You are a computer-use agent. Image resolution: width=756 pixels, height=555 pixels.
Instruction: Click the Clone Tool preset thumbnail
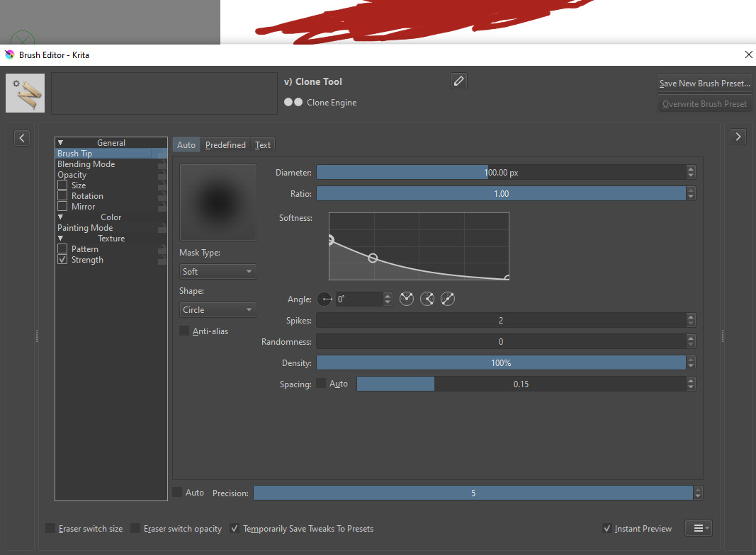pos(26,93)
